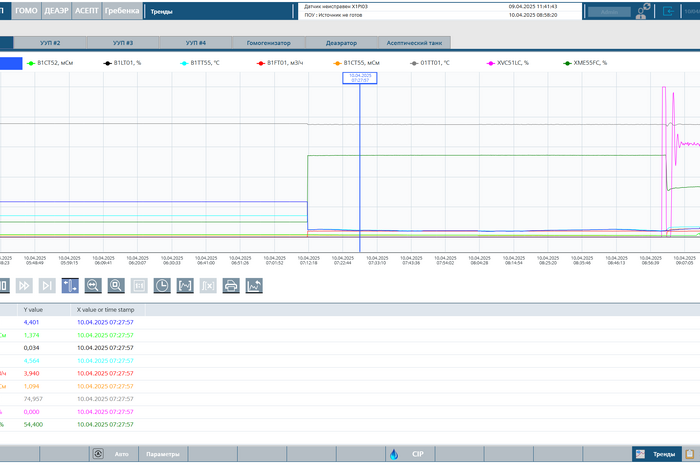Image resolution: width=700 pixels, height=465 pixels.
Task: Click the pause trend button
Action: [3, 286]
